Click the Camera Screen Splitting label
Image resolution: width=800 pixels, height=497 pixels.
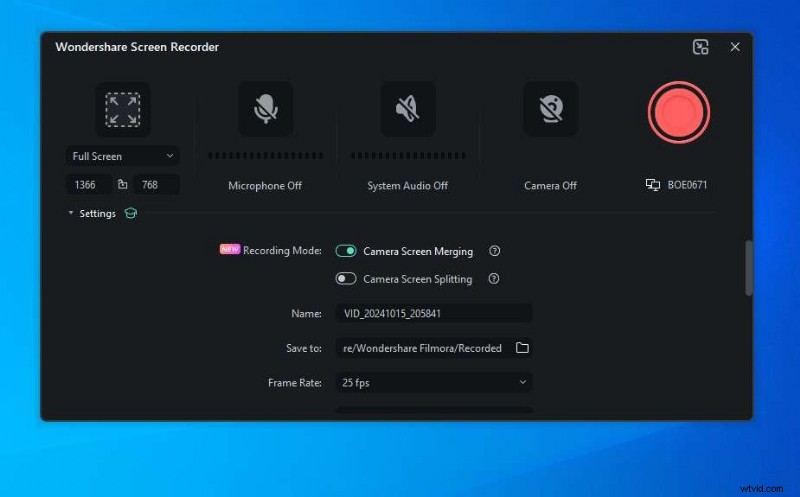[x=417, y=279]
